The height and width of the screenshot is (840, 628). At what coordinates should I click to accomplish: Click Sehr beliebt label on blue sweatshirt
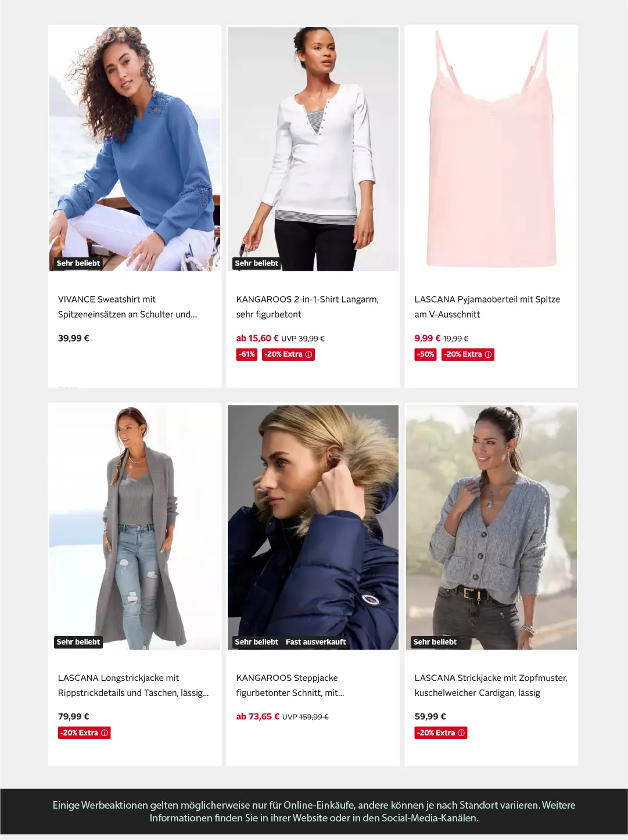click(78, 263)
